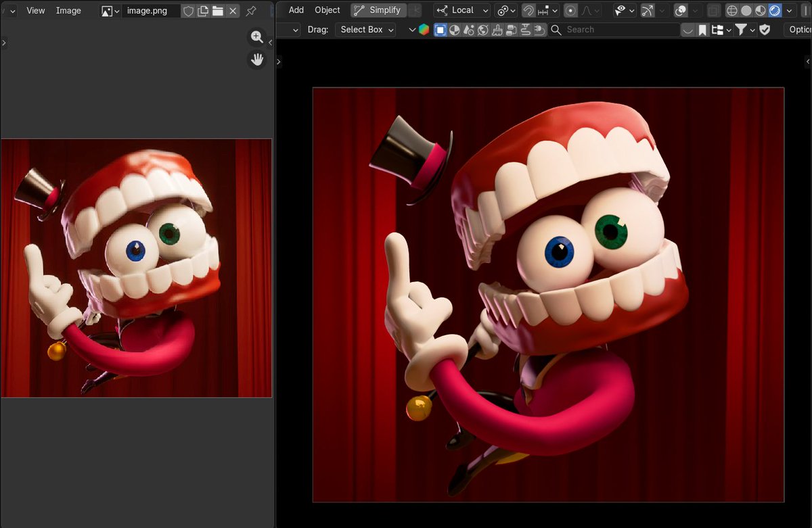Click the paint brush icon
This screenshot has width=812, height=528.
click(x=497, y=30)
